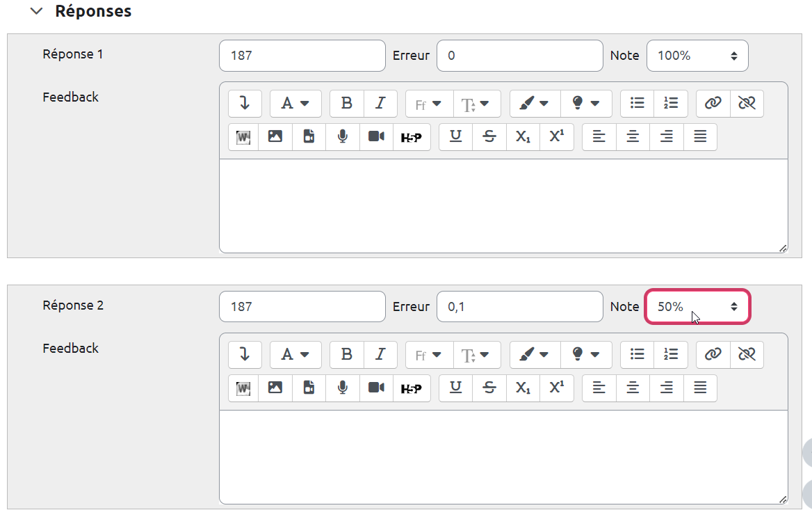Apply strikethrough in Réponse 2 editor
Screen dimensions: 812x517
[x=489, y=388]
